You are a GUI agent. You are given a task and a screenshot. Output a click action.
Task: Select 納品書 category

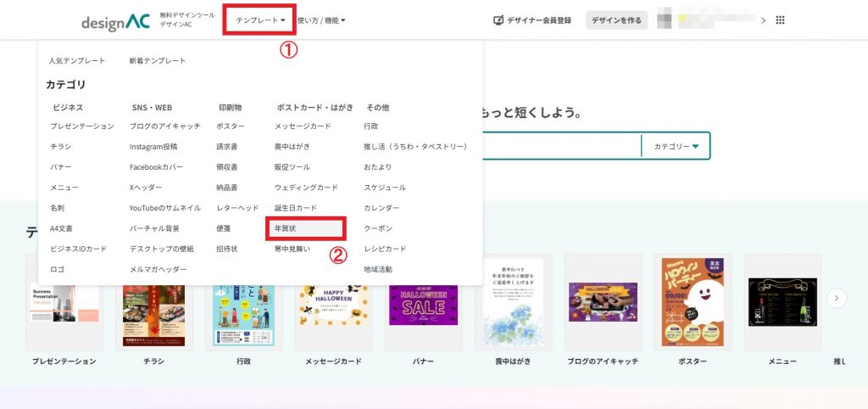click(227, 188)
